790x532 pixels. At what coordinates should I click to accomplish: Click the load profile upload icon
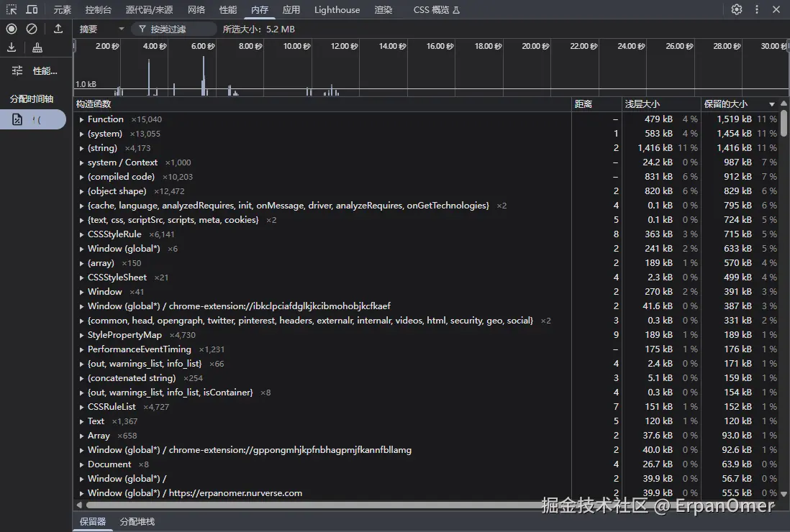(58, 29)
